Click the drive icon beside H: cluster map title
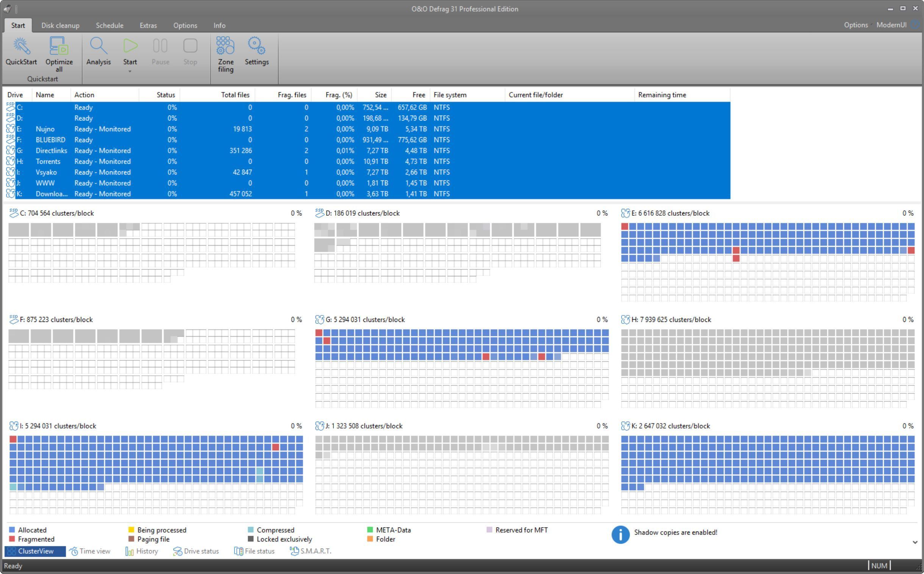The height and width of the screenshot is (574, 924). click(625, 320)
